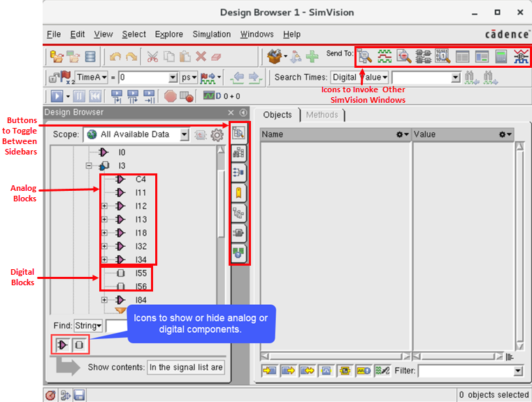
Task: Open the Windows menu
Action: point(257,34)
